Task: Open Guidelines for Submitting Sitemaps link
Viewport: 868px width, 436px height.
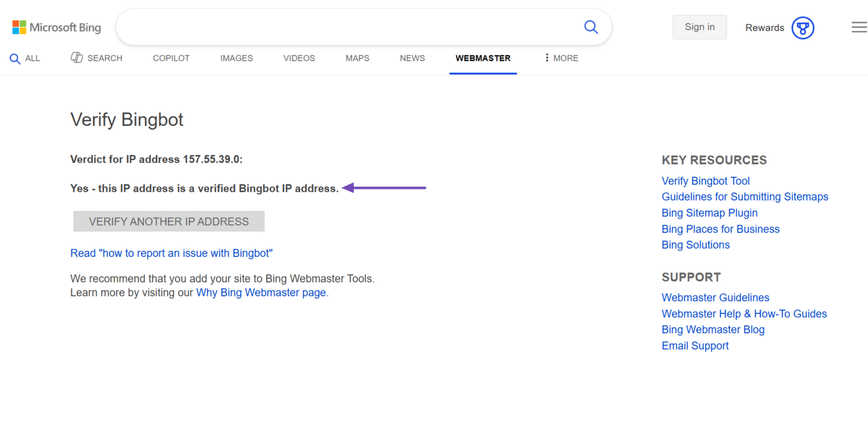Action: (x=745, y=197)
